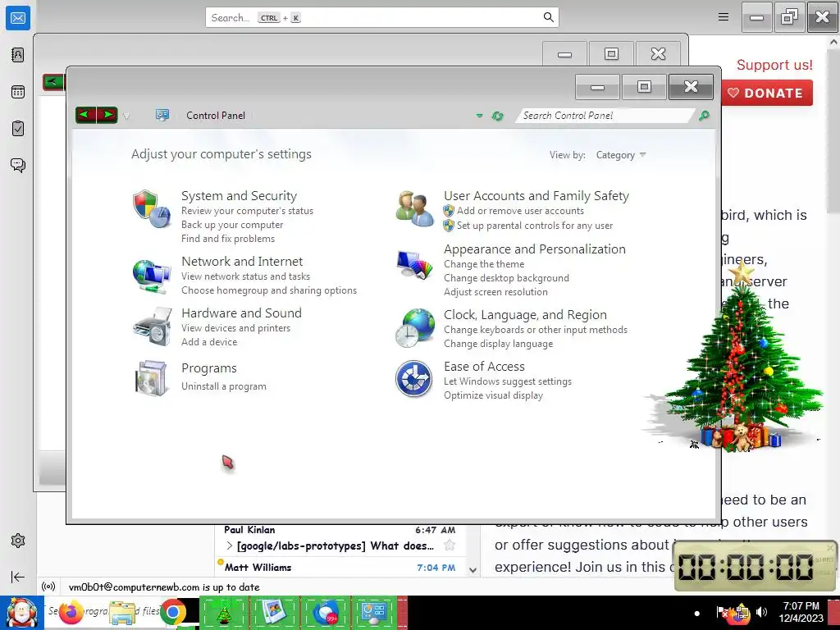Screen dimensions: 840x630
Task: Open Thunderbird chat sidebar icon
Action: point(18,165)
